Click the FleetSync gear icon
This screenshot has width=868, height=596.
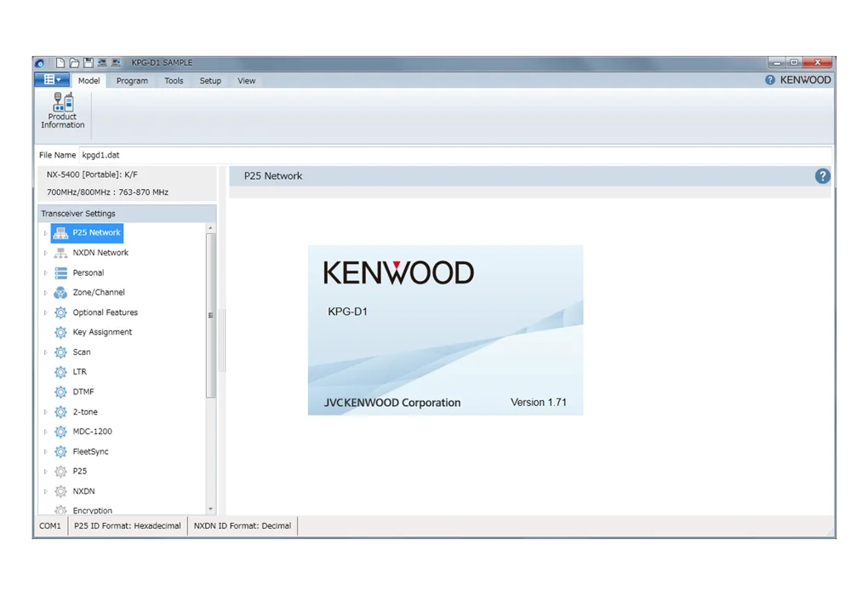(61, 451)
